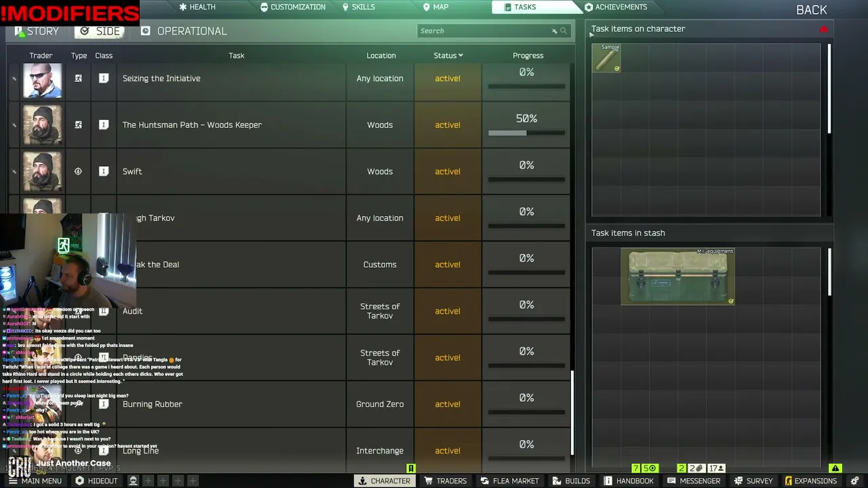Screen dimensions: 868x488
Task: Open Expansions
Action: 811,481
